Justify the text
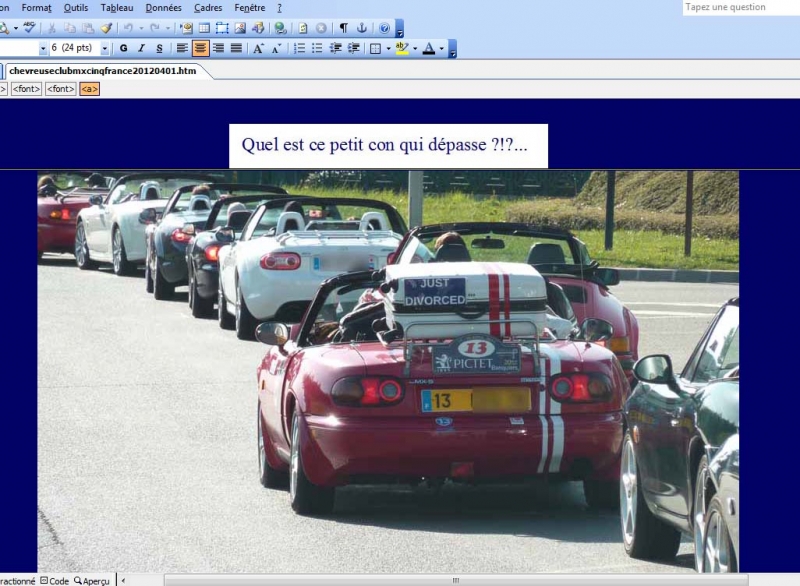 pos(236,48)
